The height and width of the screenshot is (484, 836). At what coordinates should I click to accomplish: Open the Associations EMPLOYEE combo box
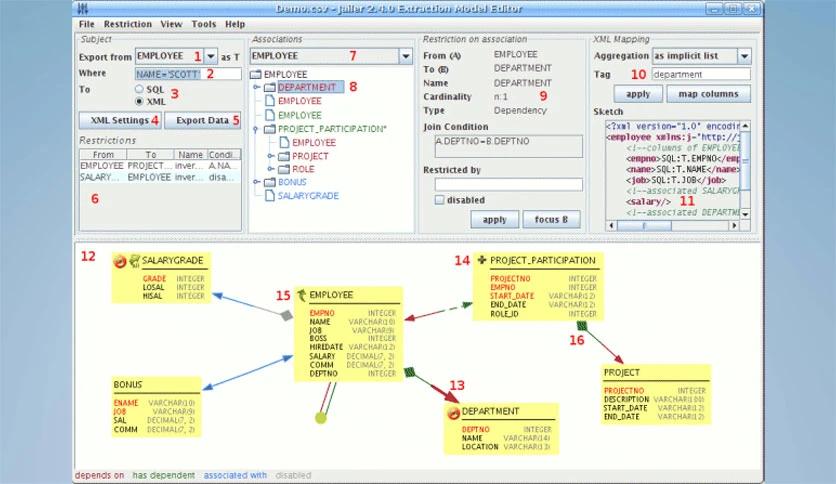tap(405, 56)
